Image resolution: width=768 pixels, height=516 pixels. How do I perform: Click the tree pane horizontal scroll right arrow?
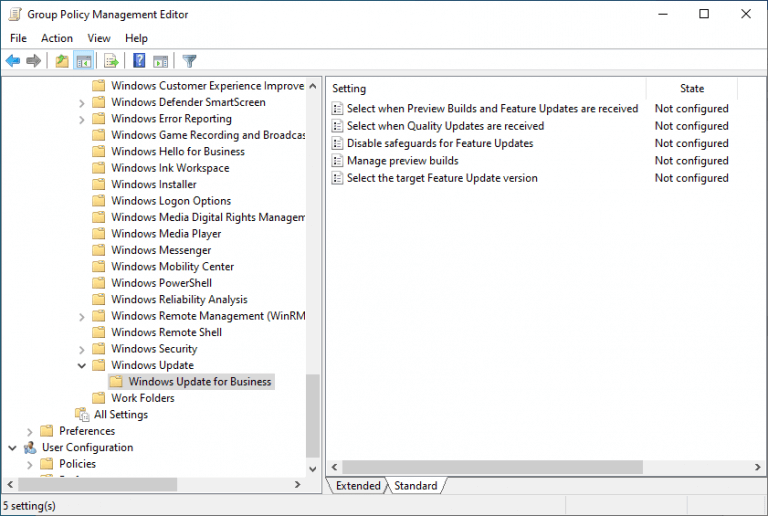pyautogui.click(x=297, y=485)
